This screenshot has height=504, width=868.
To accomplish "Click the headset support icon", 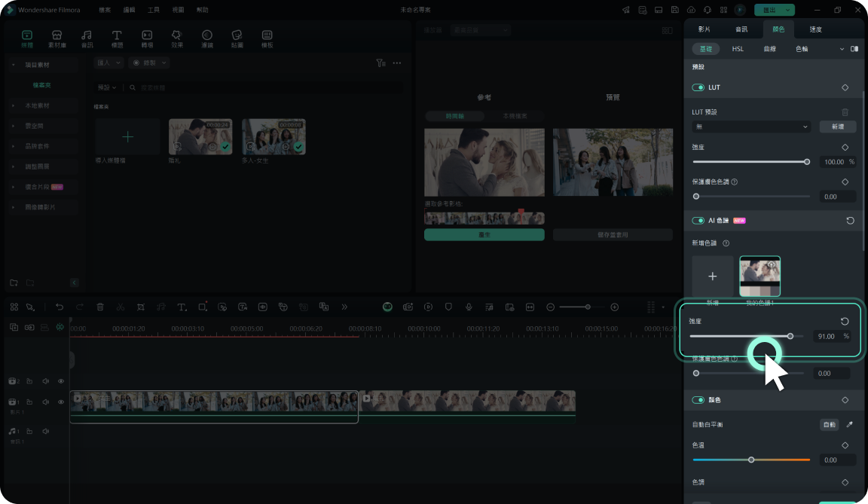I will point(708,10).
